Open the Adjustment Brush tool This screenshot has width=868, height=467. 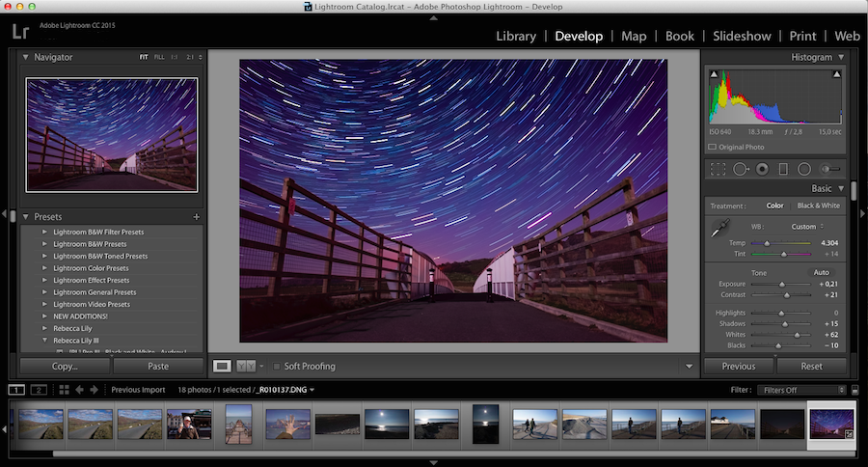click(x=830, y=169)
